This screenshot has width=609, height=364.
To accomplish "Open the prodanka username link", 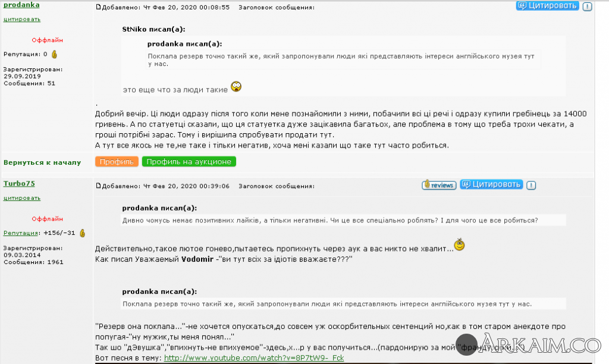I will 21,5.
